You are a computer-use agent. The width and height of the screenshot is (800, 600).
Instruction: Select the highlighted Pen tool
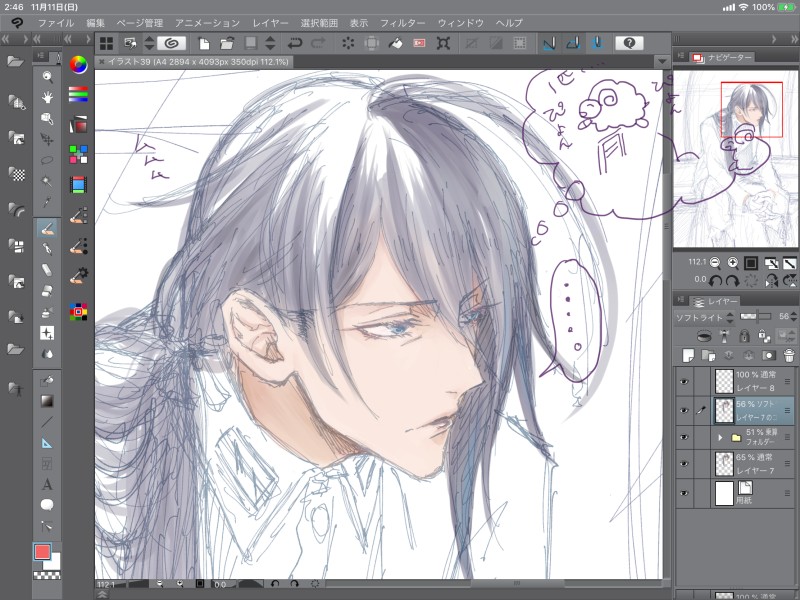click(x=47, y=228)
